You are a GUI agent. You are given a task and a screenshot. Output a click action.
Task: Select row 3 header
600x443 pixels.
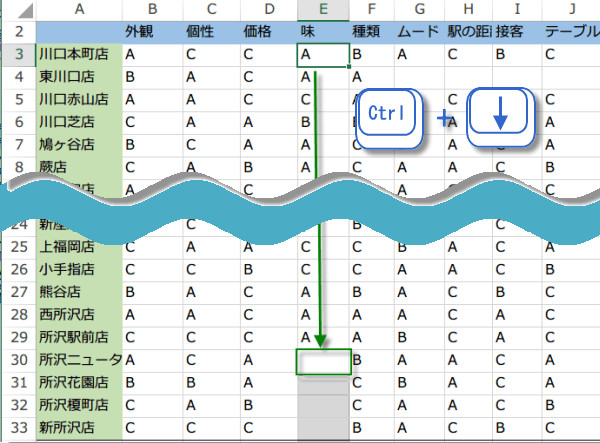pos(17,54)
